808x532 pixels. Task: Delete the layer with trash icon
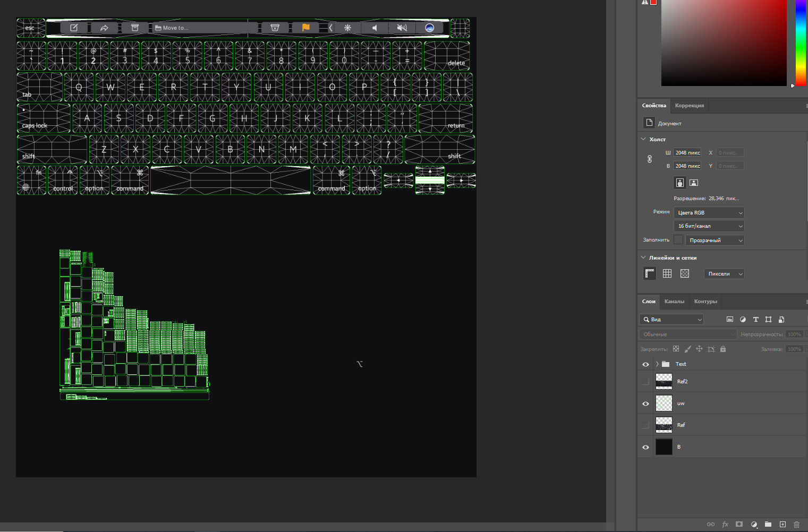pos(796,524)
